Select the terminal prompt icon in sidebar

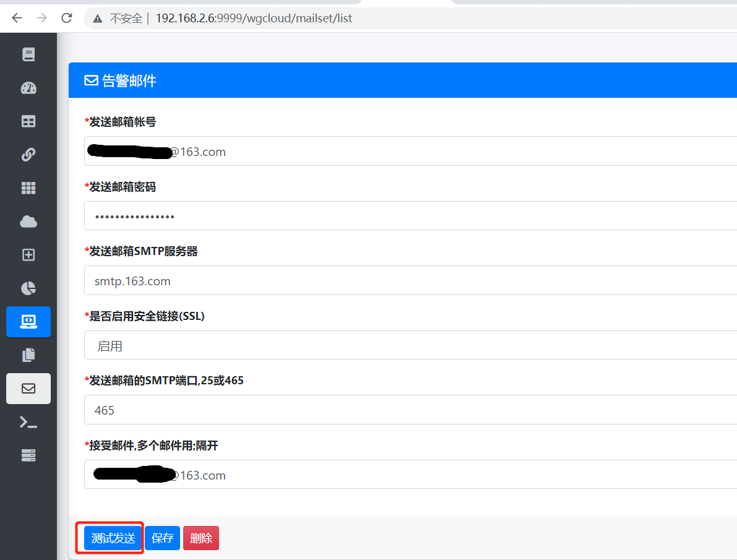coord(28,421)
